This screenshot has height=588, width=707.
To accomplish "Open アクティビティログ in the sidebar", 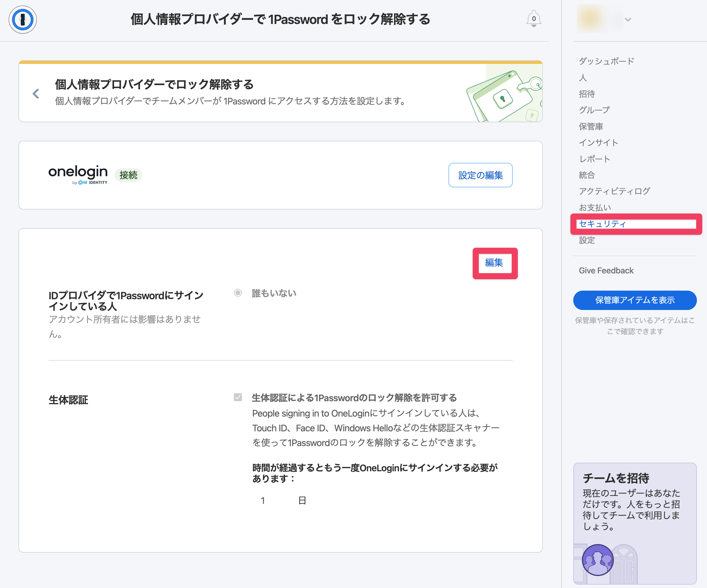I will pos(614,191).
